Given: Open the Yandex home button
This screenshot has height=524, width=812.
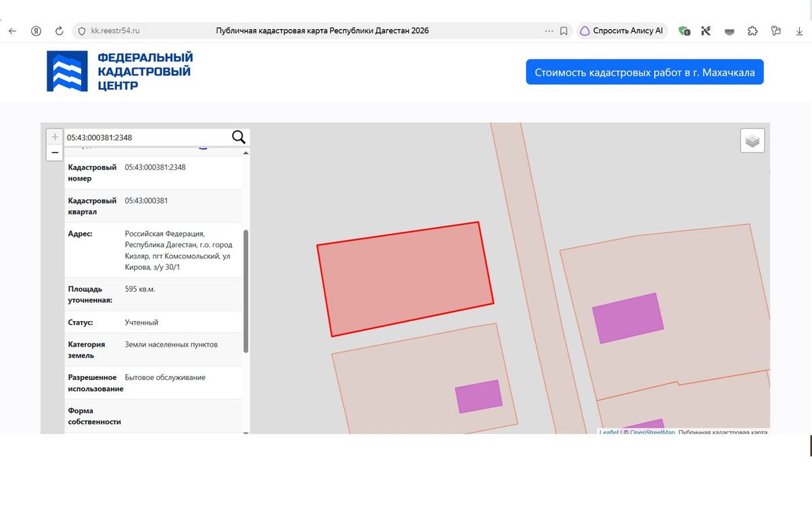Looking at the screenshot, I should [36, 30].
